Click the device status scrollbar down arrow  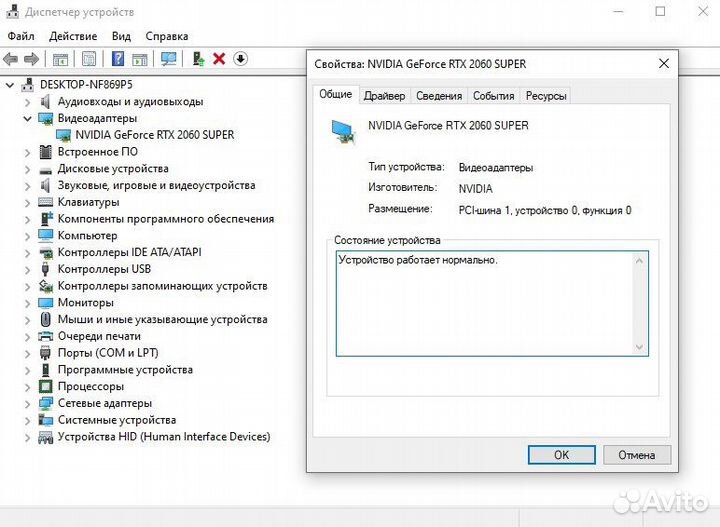pyautogui.click(x=639, y=347)
